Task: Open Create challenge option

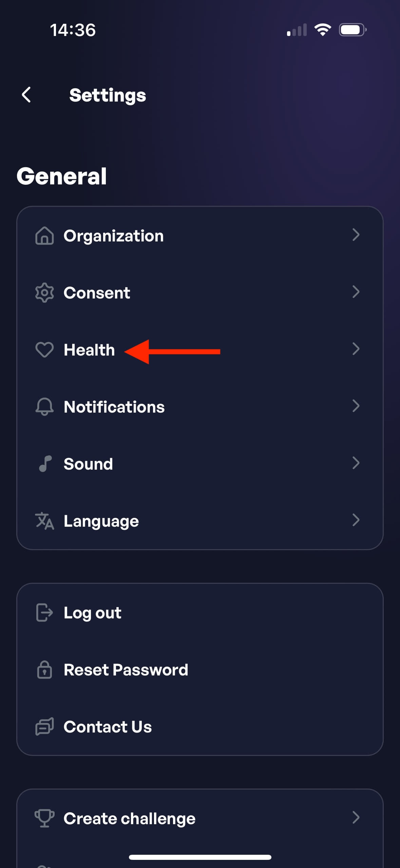Action: 129,818
